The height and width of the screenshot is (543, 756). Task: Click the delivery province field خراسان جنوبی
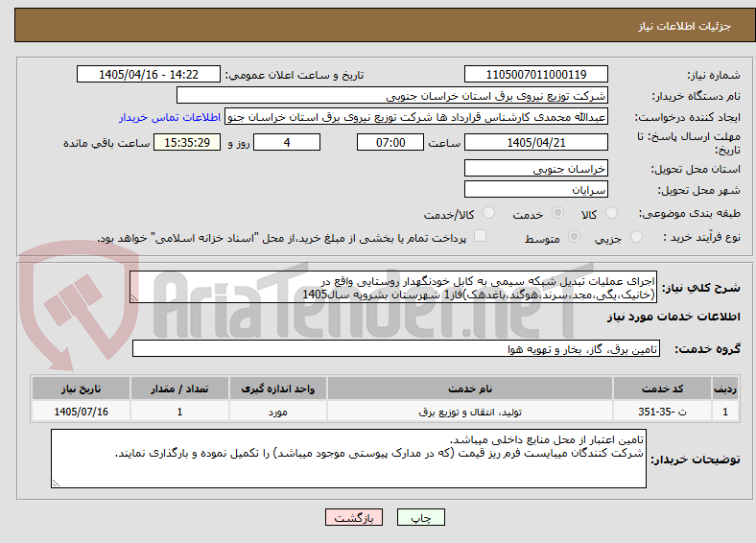[535, 168]
